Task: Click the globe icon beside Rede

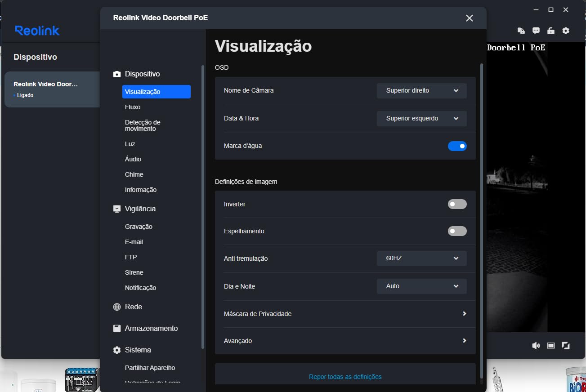Action: point(117,307)
